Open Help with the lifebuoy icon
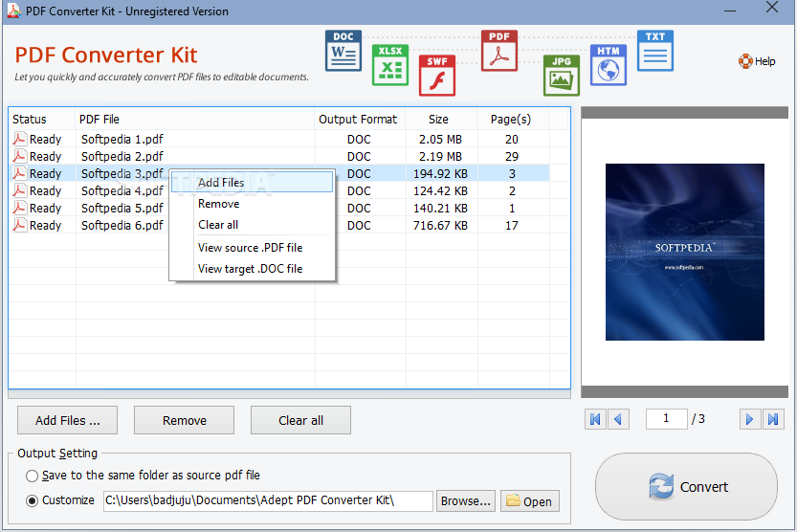The image size is (797, 532). click(757, 61)
